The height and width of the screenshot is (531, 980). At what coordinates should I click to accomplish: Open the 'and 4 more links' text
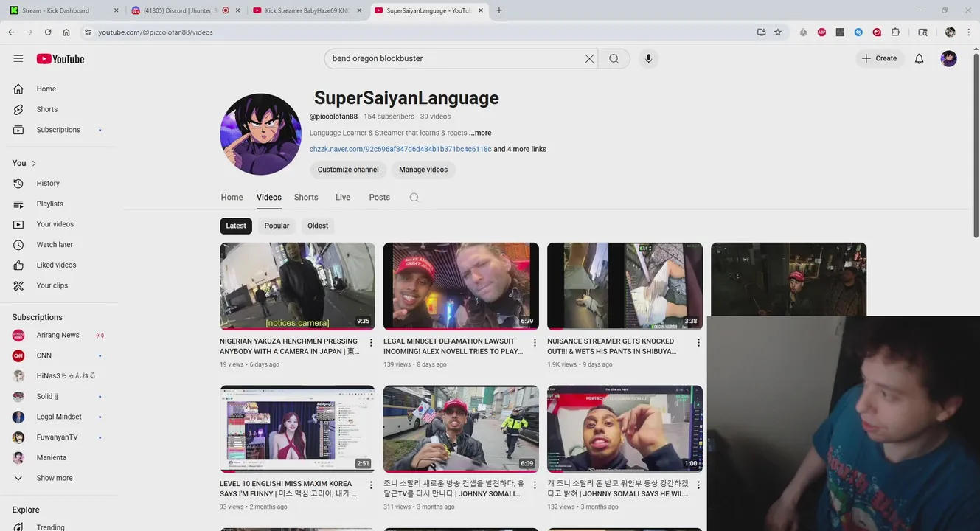(x=520, y=150)
